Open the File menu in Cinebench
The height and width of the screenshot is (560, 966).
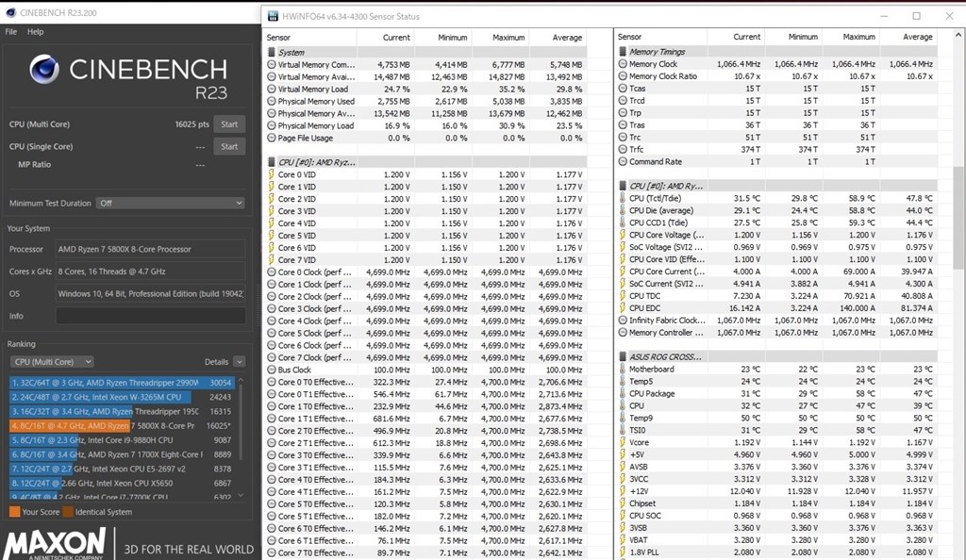click(x=11, y=31)
